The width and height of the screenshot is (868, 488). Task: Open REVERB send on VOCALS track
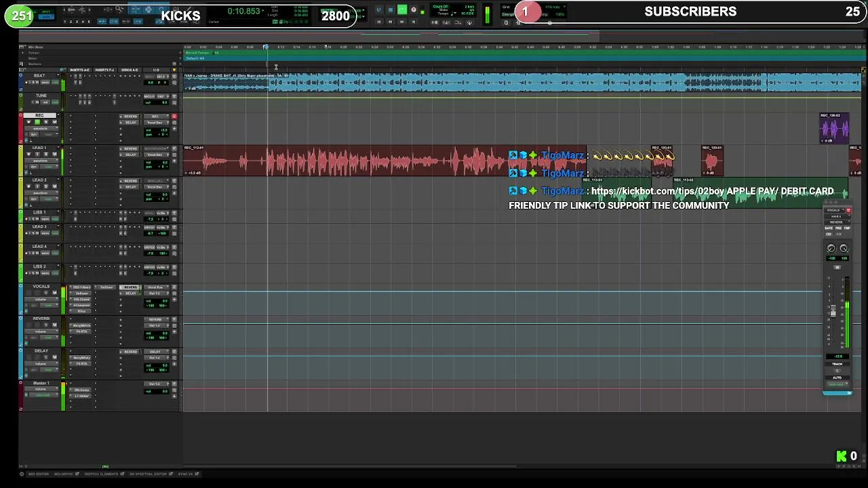130,287
